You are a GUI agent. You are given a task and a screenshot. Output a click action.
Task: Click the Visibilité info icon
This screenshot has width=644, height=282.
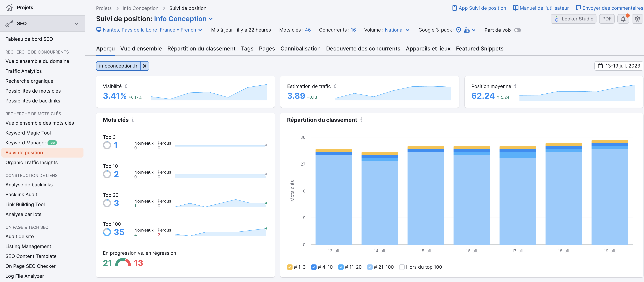click(126, 86)
